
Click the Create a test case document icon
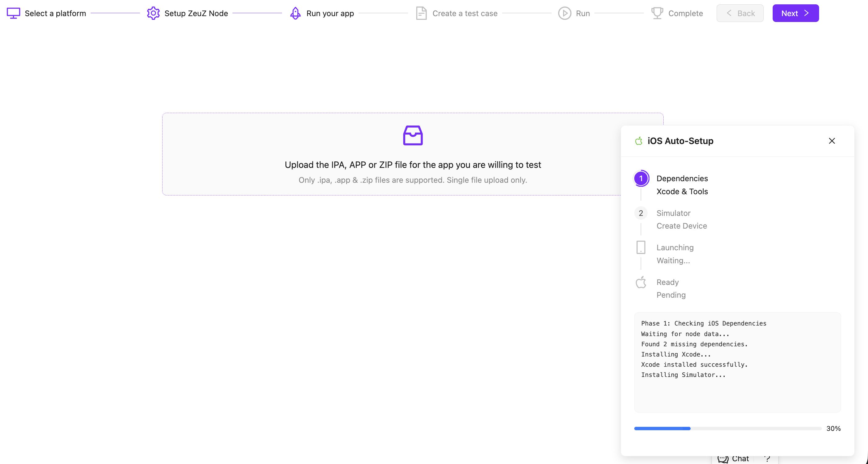click(421, 13)
